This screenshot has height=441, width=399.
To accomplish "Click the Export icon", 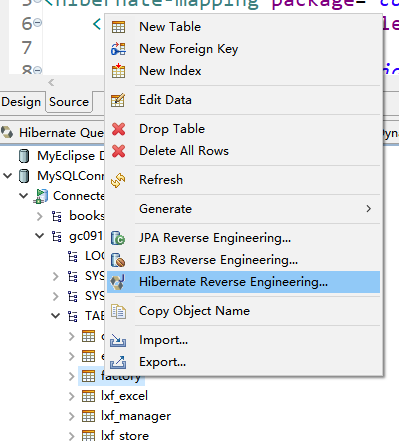I will (x=118, y=362).
